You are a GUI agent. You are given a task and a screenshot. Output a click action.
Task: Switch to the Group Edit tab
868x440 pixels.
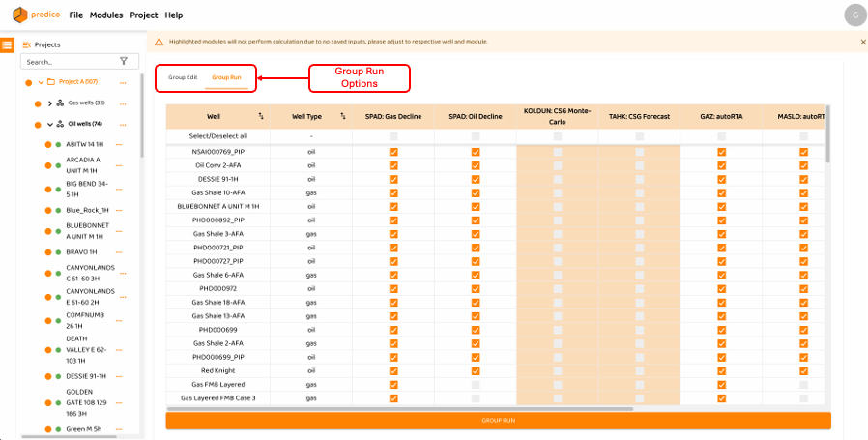[183, 77]
